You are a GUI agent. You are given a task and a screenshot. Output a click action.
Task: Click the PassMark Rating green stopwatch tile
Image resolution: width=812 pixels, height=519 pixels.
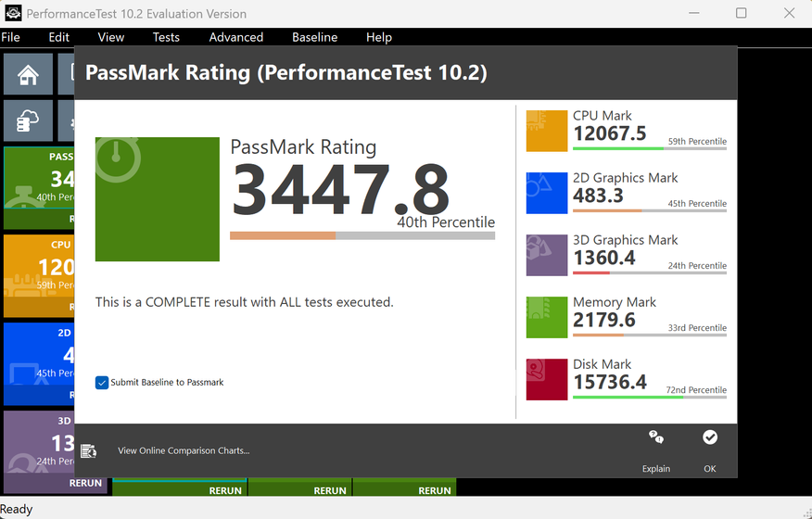coord(158,199)
